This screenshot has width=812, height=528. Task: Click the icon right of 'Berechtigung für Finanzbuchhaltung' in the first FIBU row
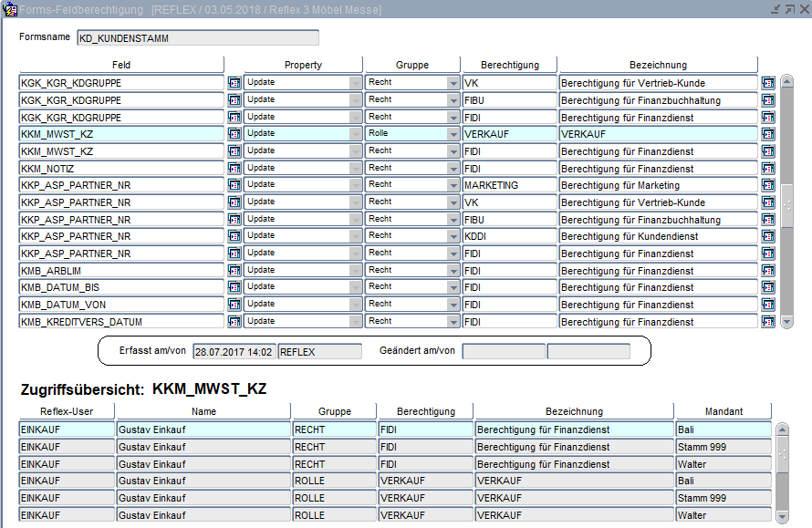[768, 100]
